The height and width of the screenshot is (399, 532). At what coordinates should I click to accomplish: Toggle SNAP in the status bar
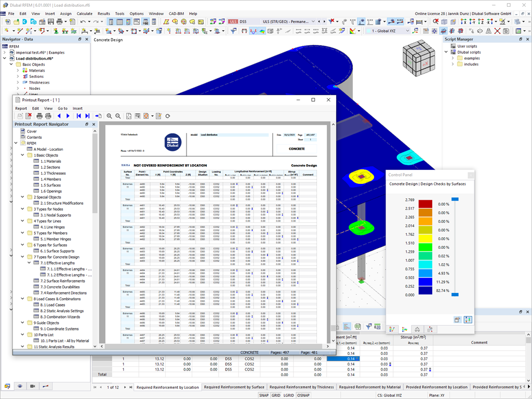tap(264, 395)
